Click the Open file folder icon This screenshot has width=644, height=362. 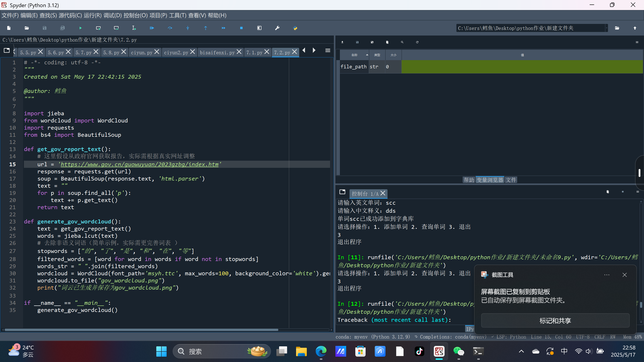27,28
